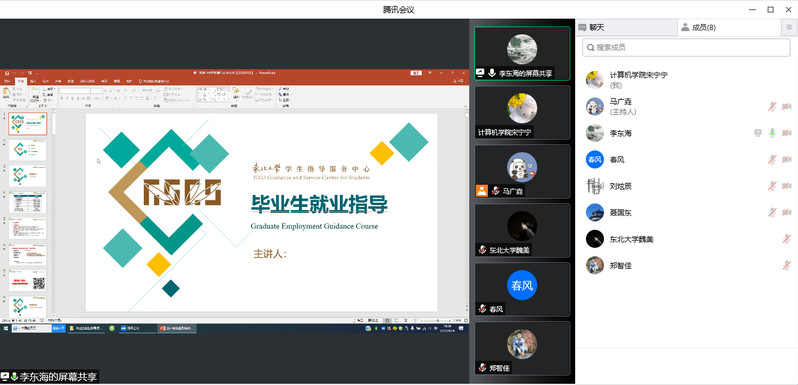
Task: Click the chat bubble icon next to 聊天
Action: 583,28
